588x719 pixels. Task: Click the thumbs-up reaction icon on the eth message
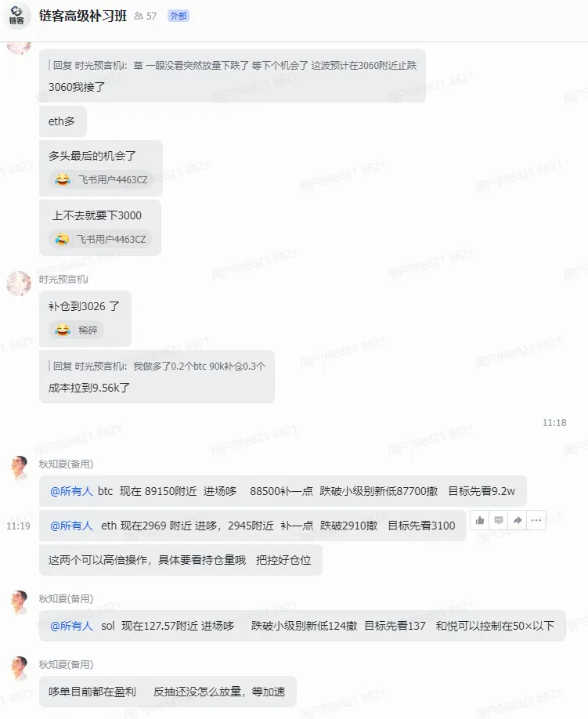point(480,520)
